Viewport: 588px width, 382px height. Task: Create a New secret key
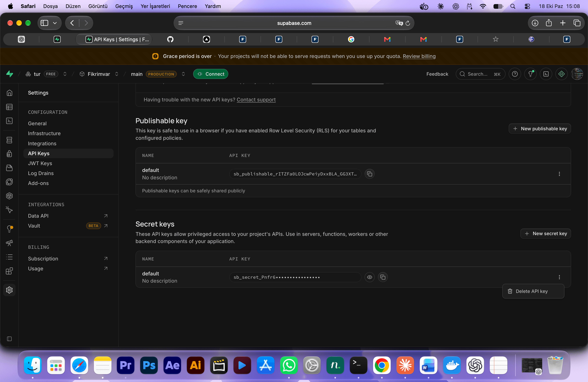point(545,234)
